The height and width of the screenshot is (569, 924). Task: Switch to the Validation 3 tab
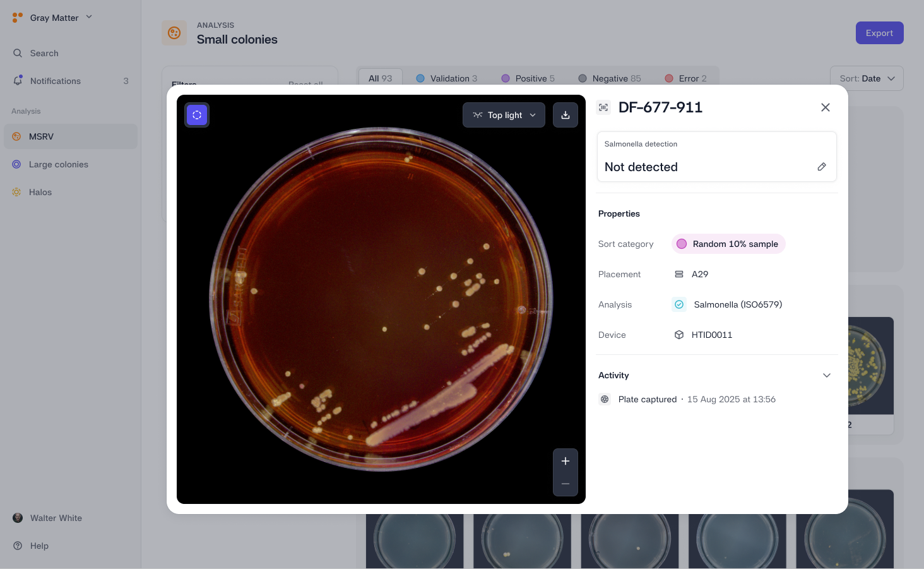(x=447, y=78)
